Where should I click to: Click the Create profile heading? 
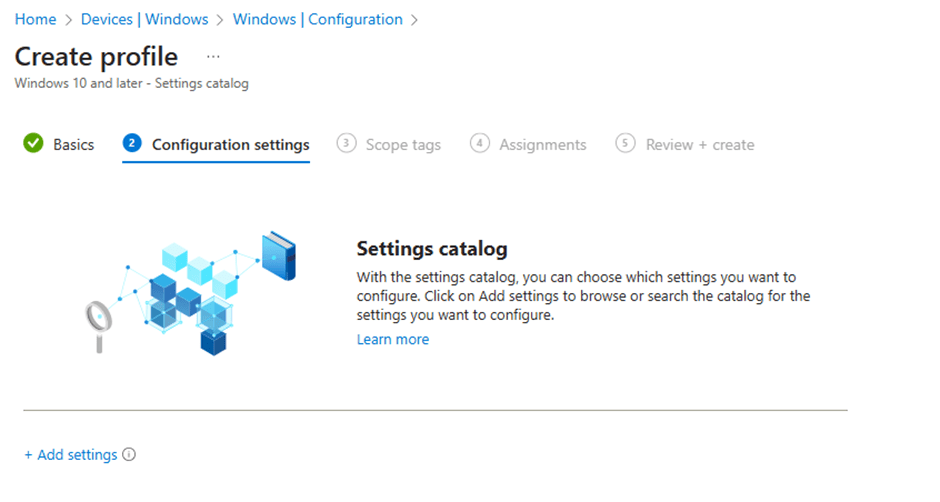click(96, 57)
